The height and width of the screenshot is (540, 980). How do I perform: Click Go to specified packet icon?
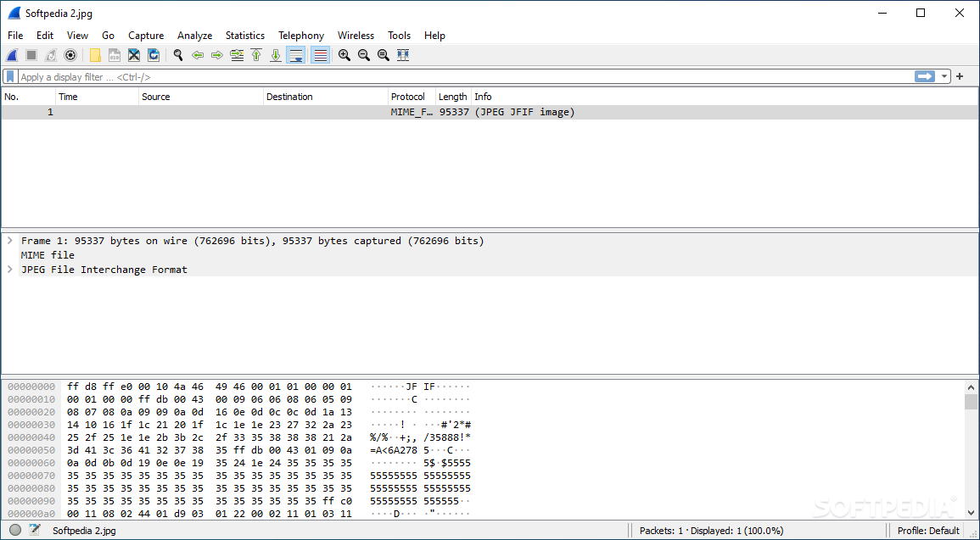[237, 56]
